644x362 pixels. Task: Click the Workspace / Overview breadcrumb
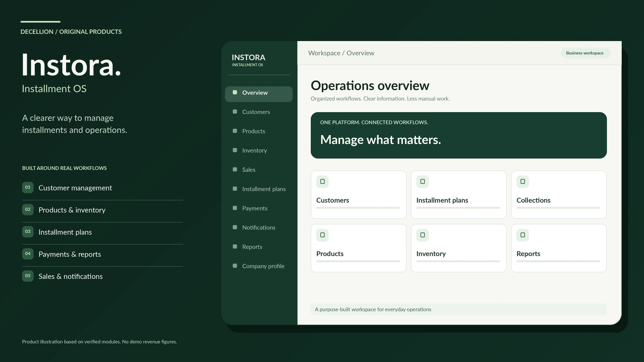point(341,53)
